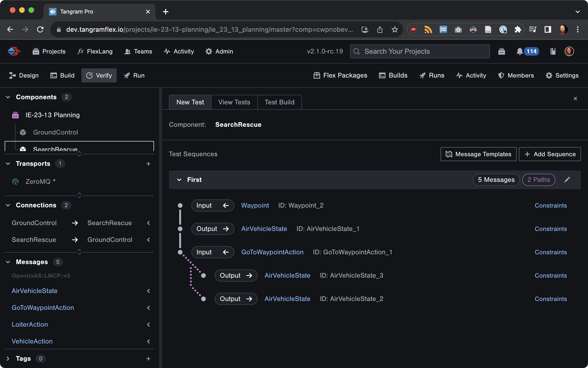Expand SearchRescue to GroundControl connection chevron
Image resolution: width=588 pixels, height=368 pixels.
148,240
